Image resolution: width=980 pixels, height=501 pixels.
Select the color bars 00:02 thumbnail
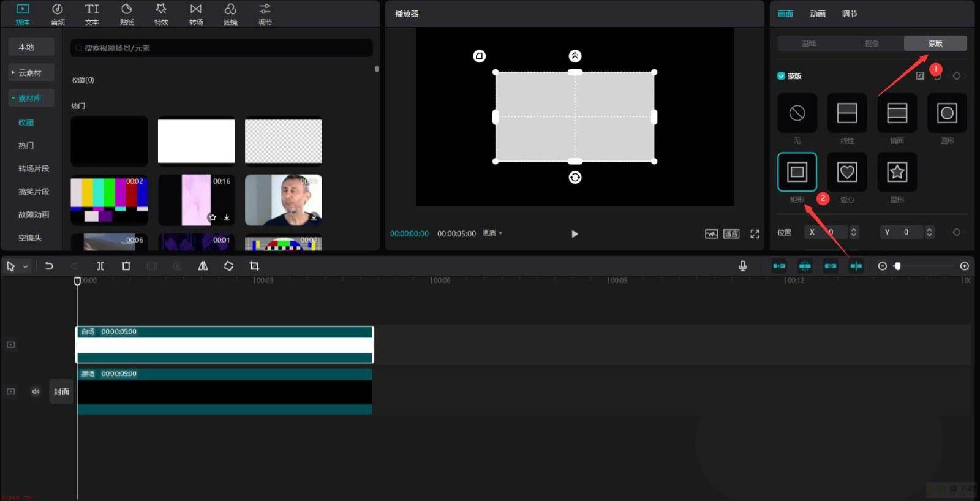(x=110, y=200)
